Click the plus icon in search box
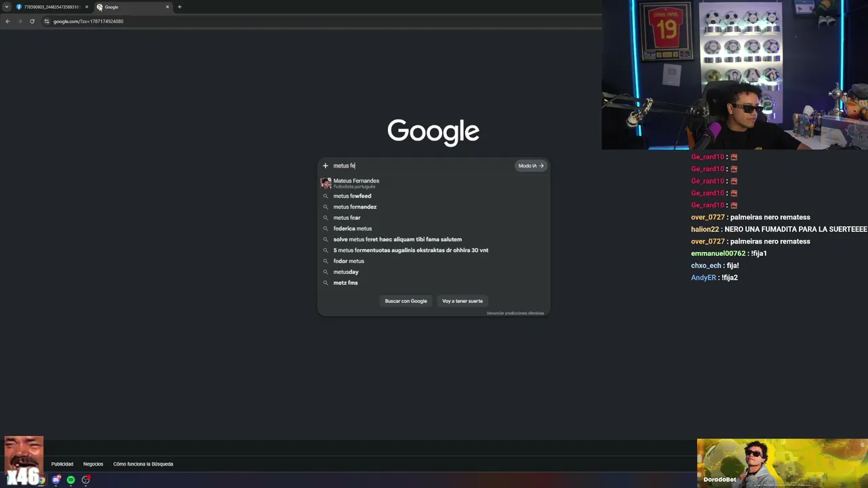This screenshot has height=488, width=868. coord(325,165)
